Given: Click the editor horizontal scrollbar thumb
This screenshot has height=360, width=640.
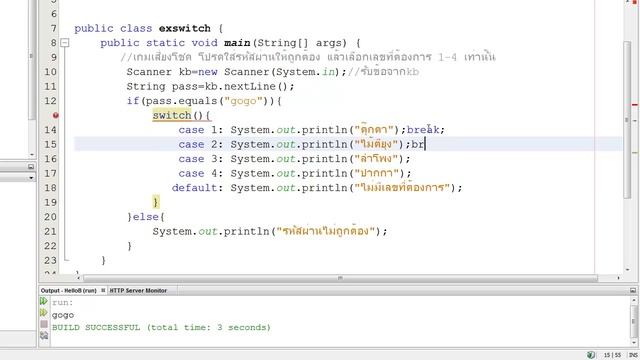Looking at the screenshot, I should click(x=340, y=278).
